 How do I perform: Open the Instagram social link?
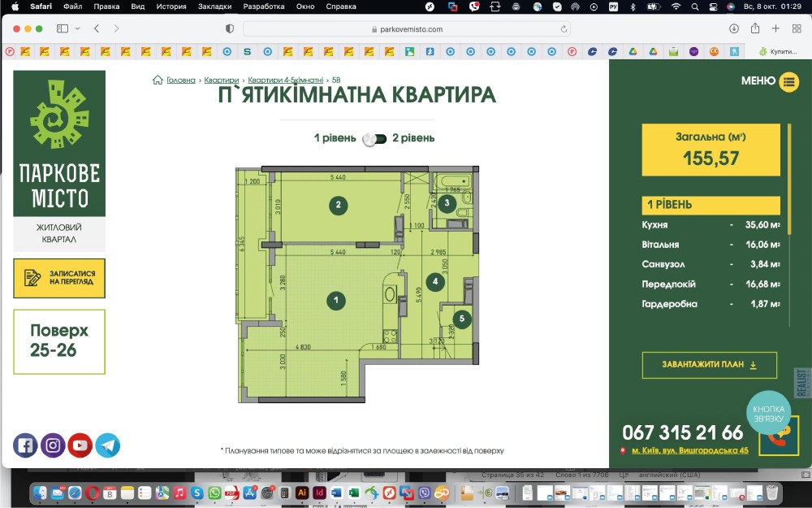point(53,445)
